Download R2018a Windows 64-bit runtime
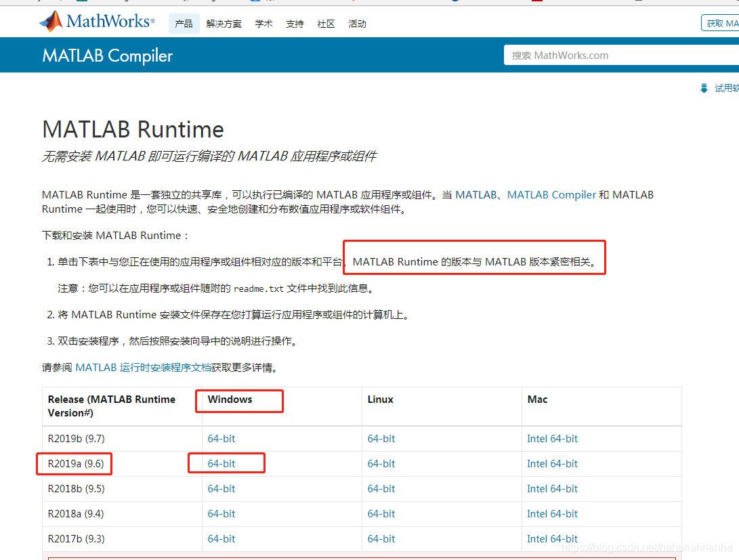Viewport: 739px width, 560px height. [221, 513]
